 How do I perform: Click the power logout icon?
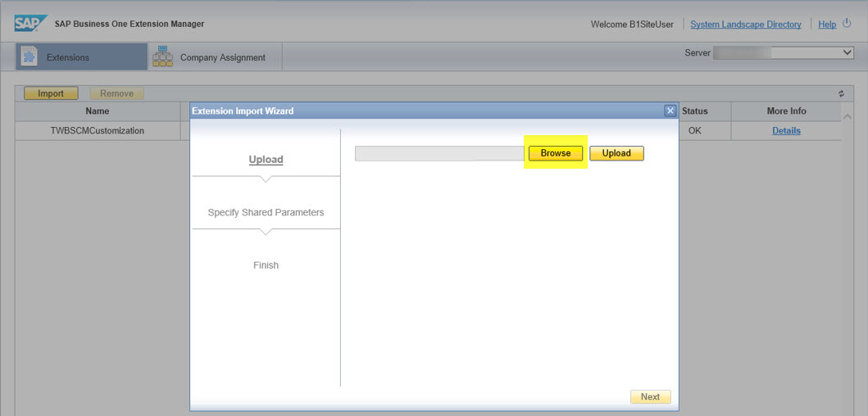pos(847,23)
